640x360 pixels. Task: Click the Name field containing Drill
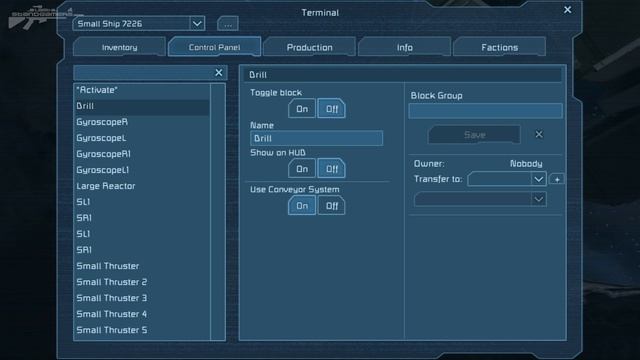pyautogui.click(x=316, y=138)
